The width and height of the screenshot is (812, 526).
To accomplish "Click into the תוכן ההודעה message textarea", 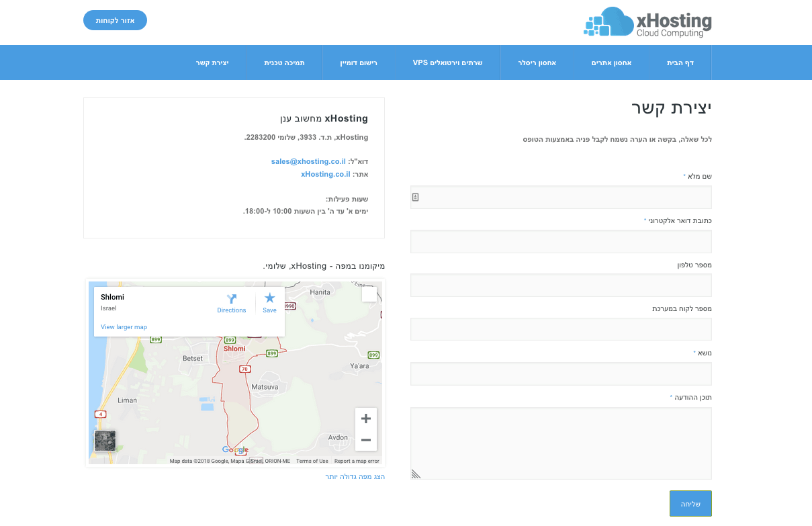I will [561, 443].
